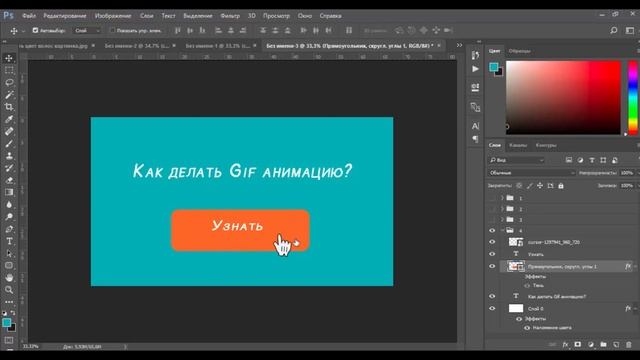This screenshot has width=640, height=360.
Task: Open the Actions play panel icon
Action: [475, 69]
